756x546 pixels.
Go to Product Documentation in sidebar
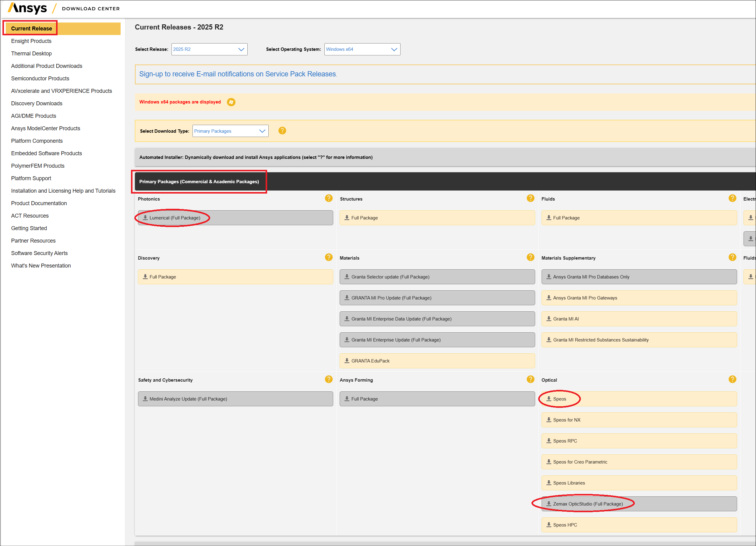pos(39,203)
